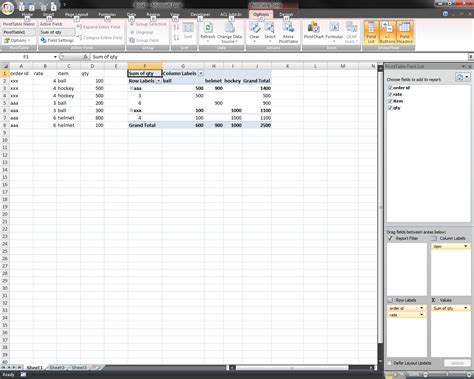Click the PivotTable Name input box
The width and height of the screenshot is (474, 379).
(x=19, y=32)
